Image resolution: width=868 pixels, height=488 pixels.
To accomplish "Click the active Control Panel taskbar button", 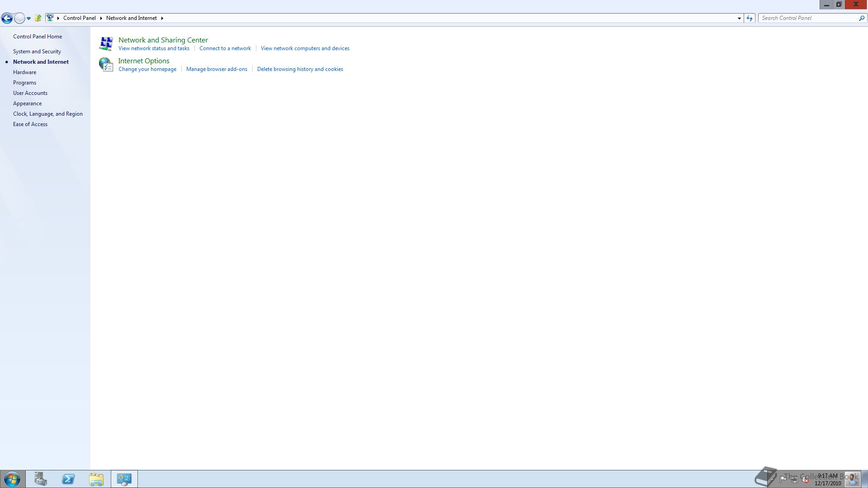I will [124, 479].
